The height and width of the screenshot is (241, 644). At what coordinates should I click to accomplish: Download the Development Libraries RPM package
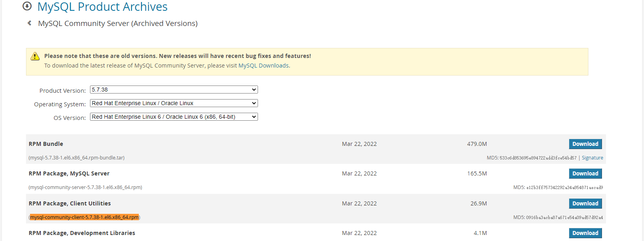coord(585,233)
